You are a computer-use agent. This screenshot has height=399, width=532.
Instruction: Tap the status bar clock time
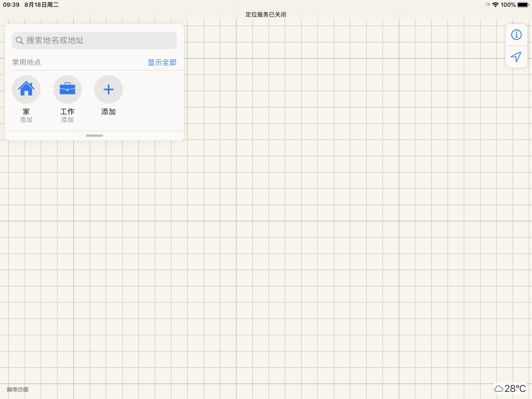[11, 5]
